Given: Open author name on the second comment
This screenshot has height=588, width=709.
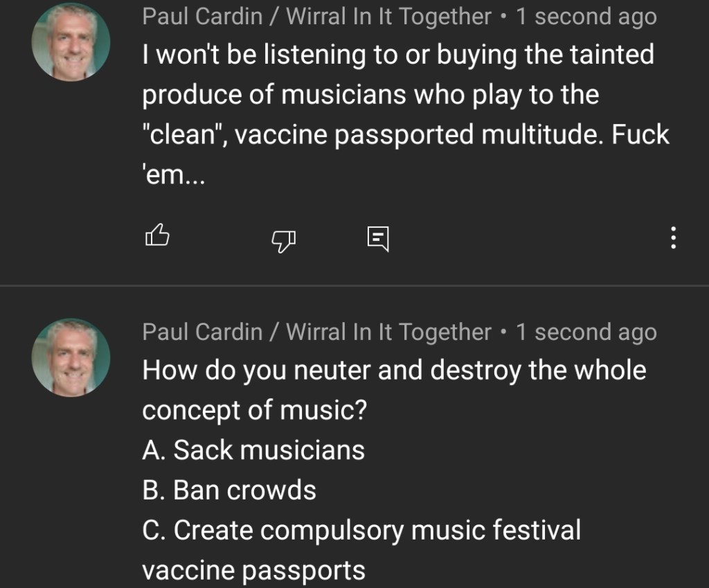Looking at the screenshot, I should click(x=316, y=332).
